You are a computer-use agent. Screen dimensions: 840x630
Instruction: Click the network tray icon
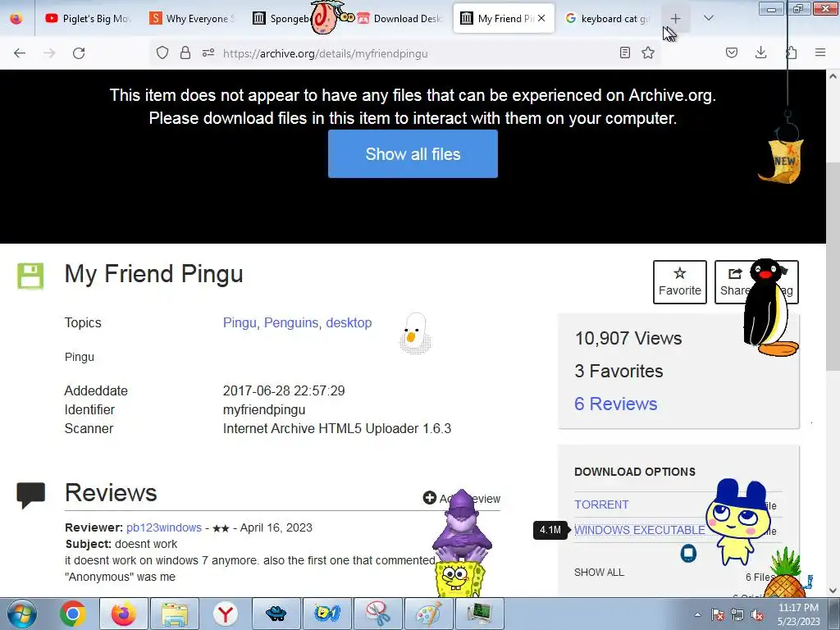pyautogui.click(x=737, y=614)
